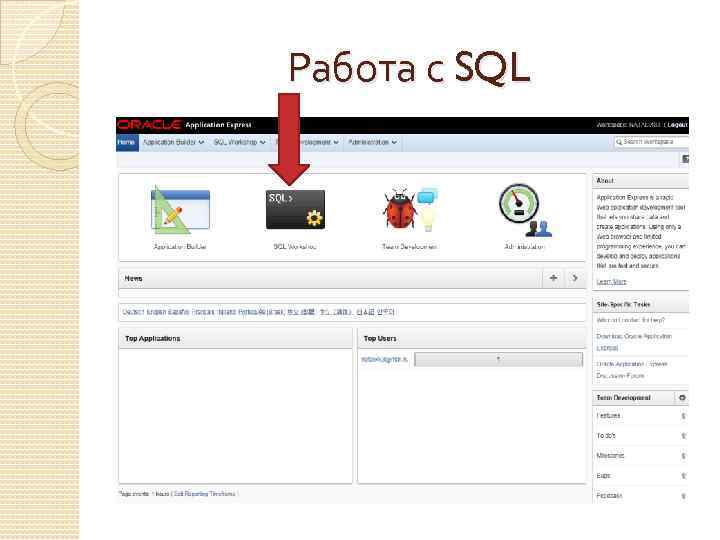Open the SQL Workshop icon
The image size is (720, 540).
point(295,209)
